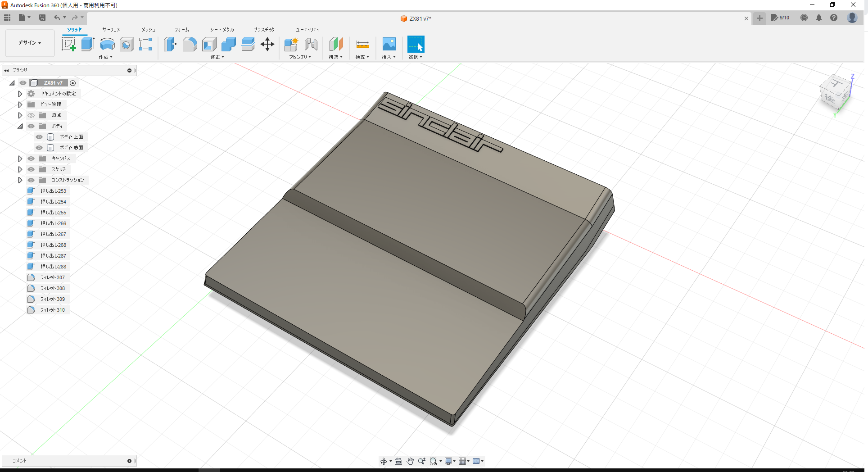Select the new component icon under アセンブリ

tap(291, 44)
